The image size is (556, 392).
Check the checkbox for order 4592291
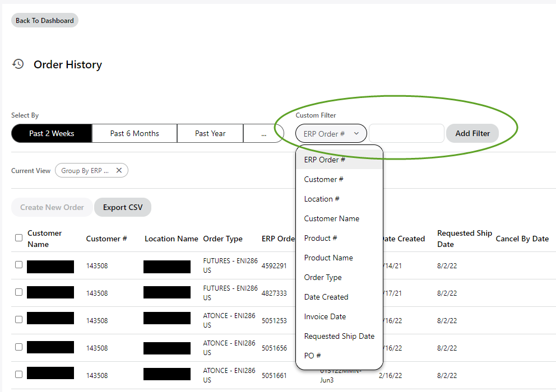click(18, 265)
